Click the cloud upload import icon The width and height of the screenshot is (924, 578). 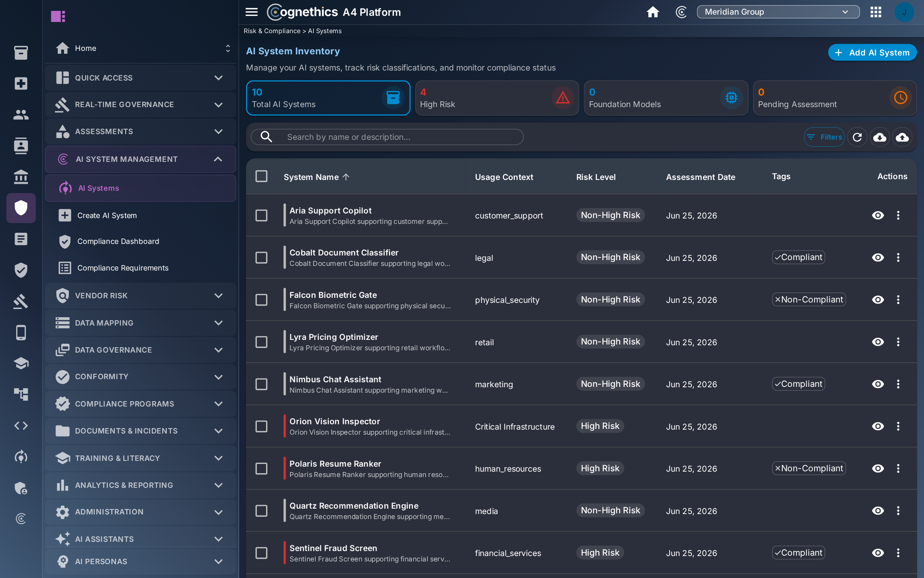tap(902, 137)
